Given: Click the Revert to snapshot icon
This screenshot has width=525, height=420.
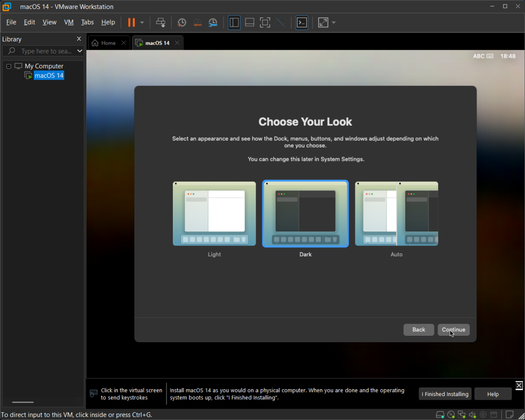Looking at the screenshot, I should pyautogui.click(x=197, y=23).
